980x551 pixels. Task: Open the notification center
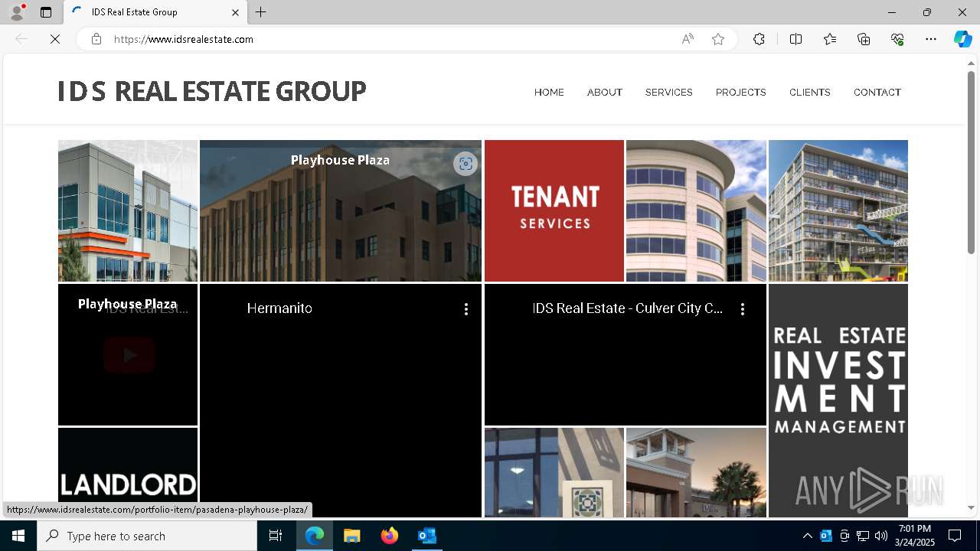(955, 536)
